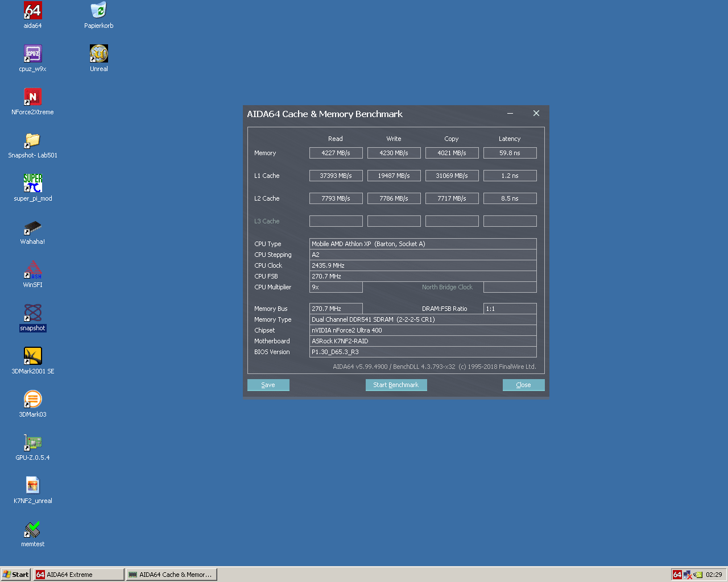Click the Memory Bus 270.7 MHz field
The height and width of the screenshot is (582, 728).
[336, 309]
